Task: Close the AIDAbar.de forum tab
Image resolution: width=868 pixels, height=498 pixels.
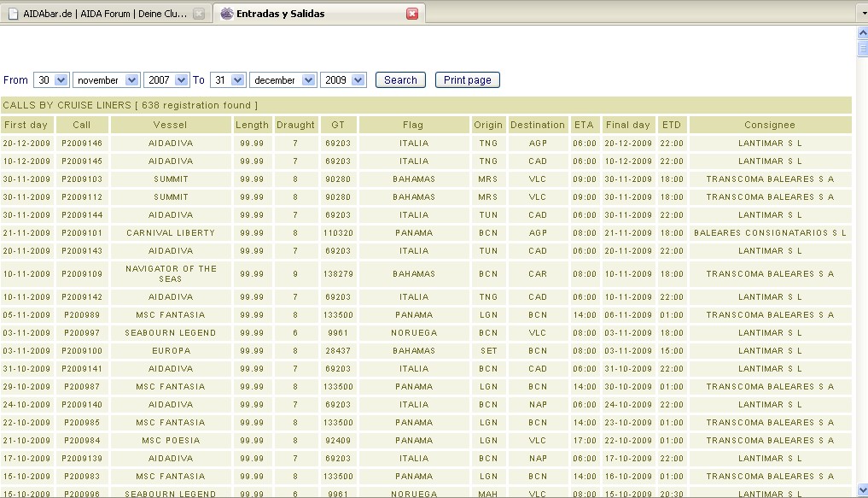Action: [x=199, y=14]
